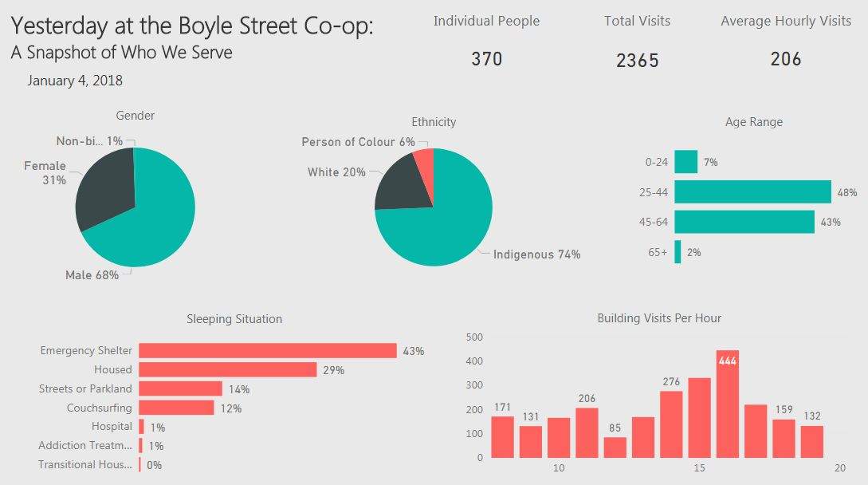The width and height of the screenshot is (868, 485).
Task: Click the x-axis label 15
Action: pos(699,467)
